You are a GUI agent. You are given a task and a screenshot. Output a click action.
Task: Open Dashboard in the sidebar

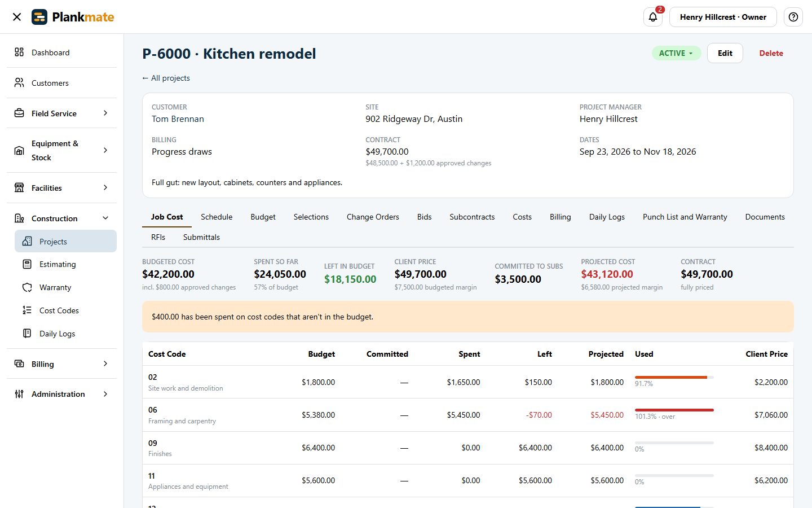62,52
